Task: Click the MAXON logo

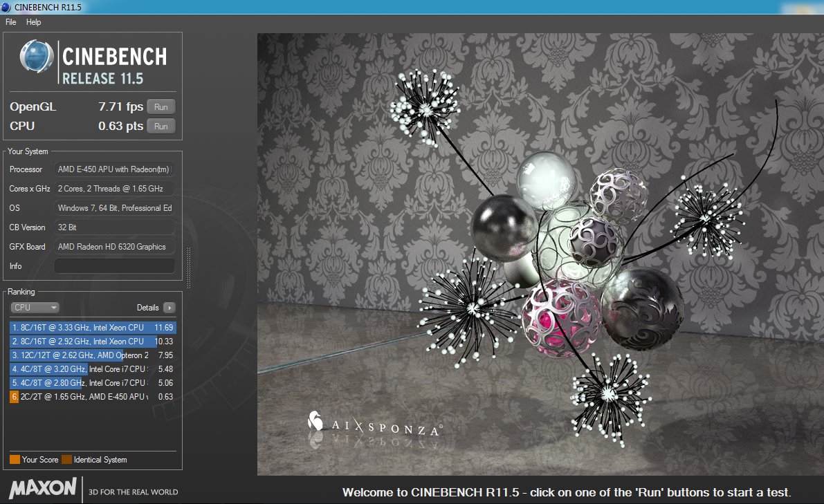Action: (x=43, y=488)
